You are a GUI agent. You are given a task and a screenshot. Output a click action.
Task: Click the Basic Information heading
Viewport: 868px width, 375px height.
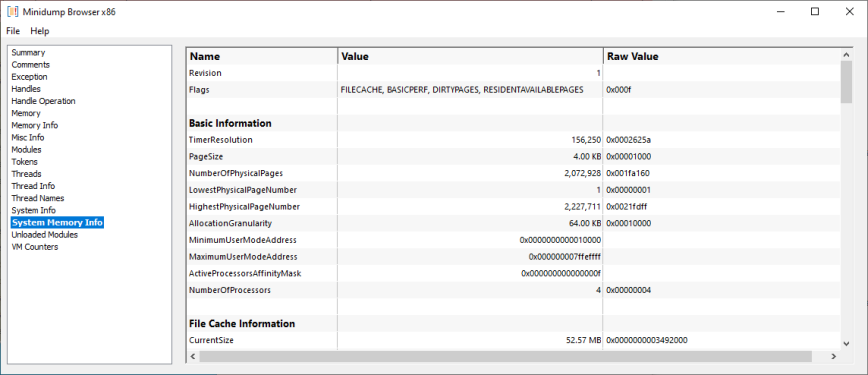pyautogui.click(x=230, y=123)
